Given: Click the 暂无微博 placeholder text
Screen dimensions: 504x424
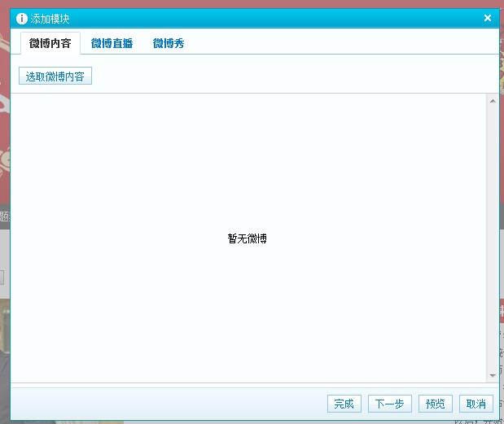Looking at the screenshot, I should [248, 238].
